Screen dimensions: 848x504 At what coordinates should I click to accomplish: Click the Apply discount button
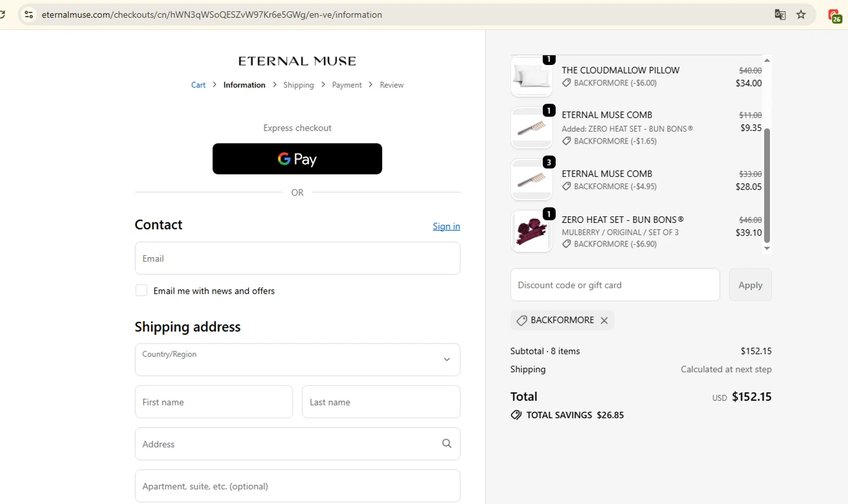click(750, 285)
